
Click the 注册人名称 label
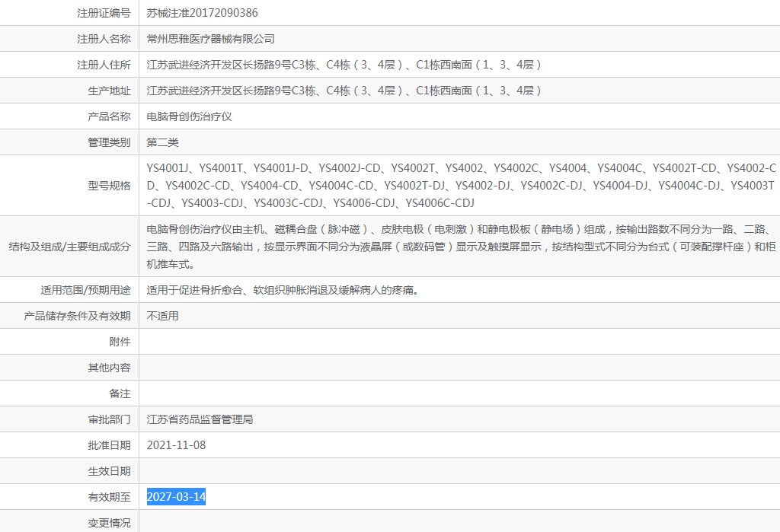pyautogui.click(x=104, y=39)
